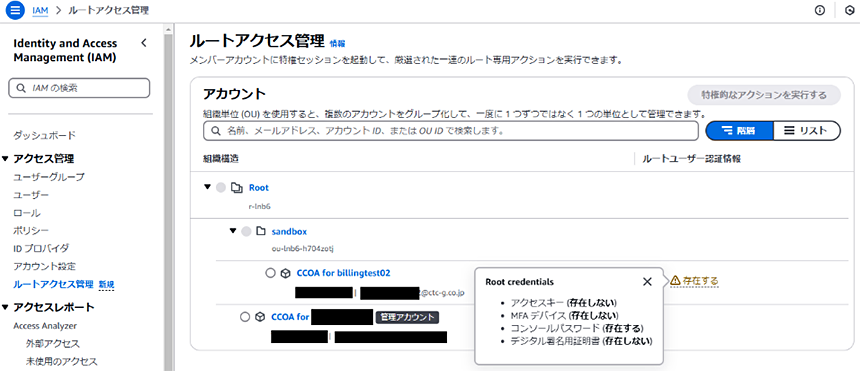Select the management account radio button
The image size is (860, 371).
tap(245, 317)
